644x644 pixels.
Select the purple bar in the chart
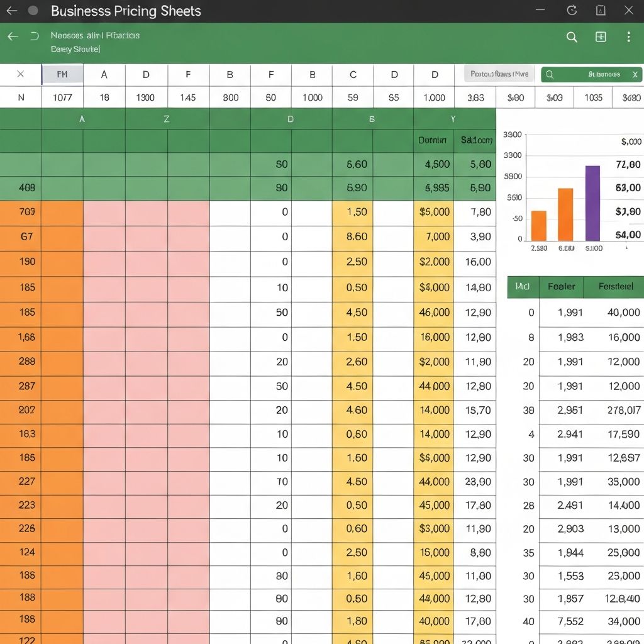click(x=592, y=203)
